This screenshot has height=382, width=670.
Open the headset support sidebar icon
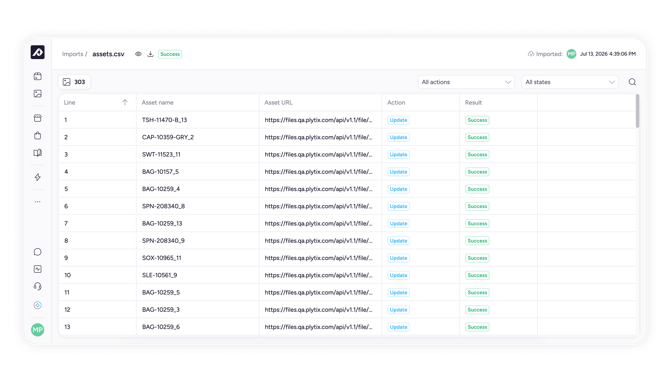[x=38, y=286]
